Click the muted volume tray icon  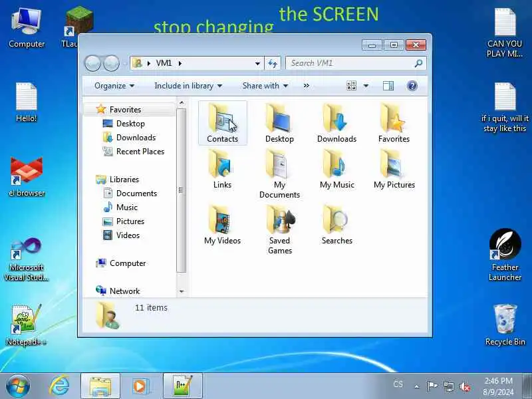coord(464,386)
